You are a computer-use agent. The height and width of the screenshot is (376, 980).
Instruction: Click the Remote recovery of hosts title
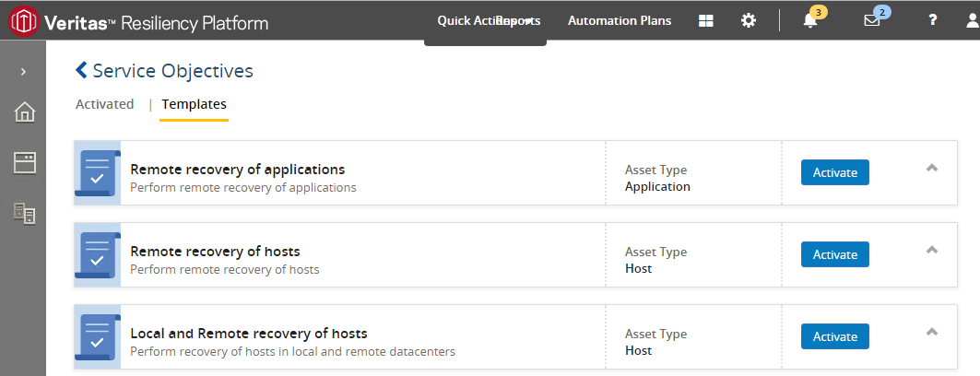coord(215,252)
